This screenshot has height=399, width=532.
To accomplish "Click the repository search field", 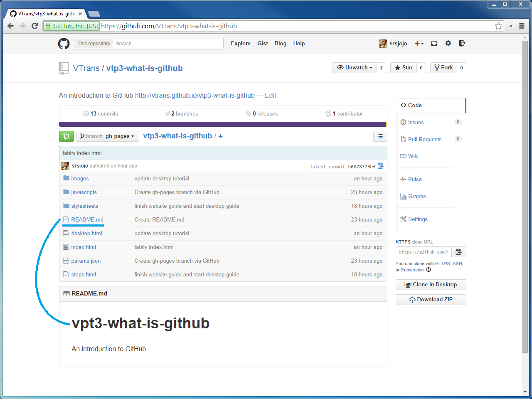I will pyautogui.click(x=168, y=44).
